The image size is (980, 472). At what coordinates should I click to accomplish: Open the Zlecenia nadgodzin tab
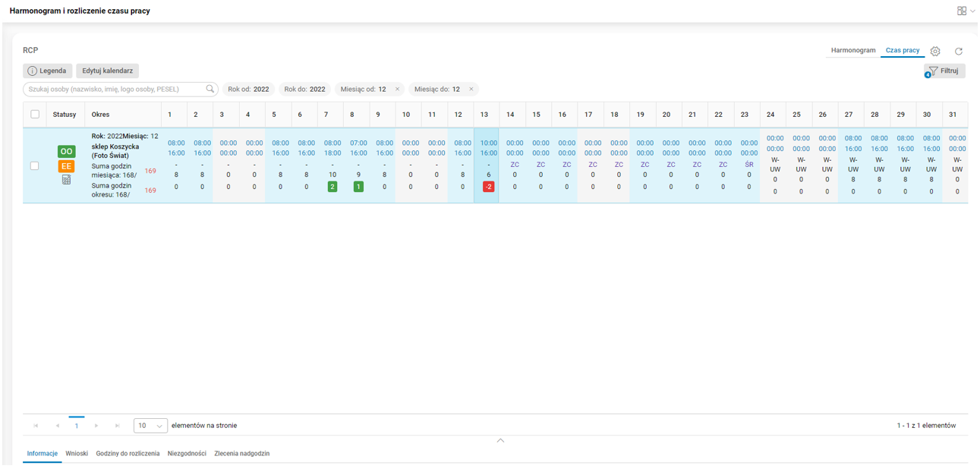(242, 454)
